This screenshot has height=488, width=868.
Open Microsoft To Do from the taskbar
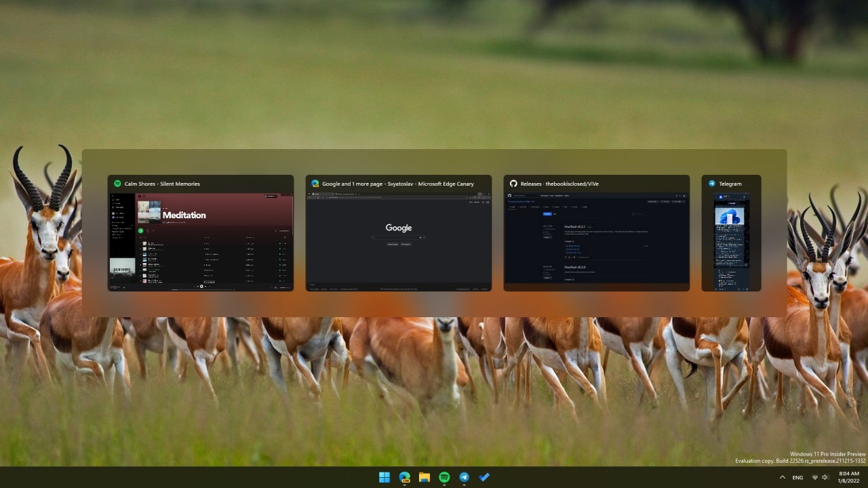point(484,477)
